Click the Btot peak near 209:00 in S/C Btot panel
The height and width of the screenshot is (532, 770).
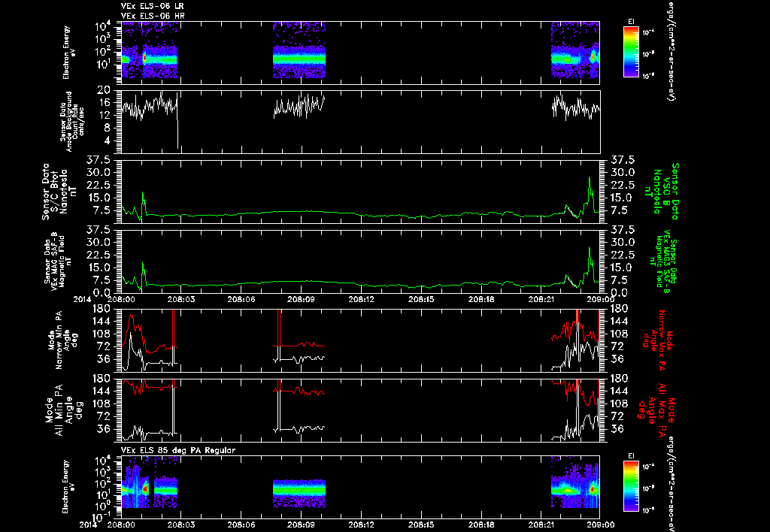coord(590,178)
